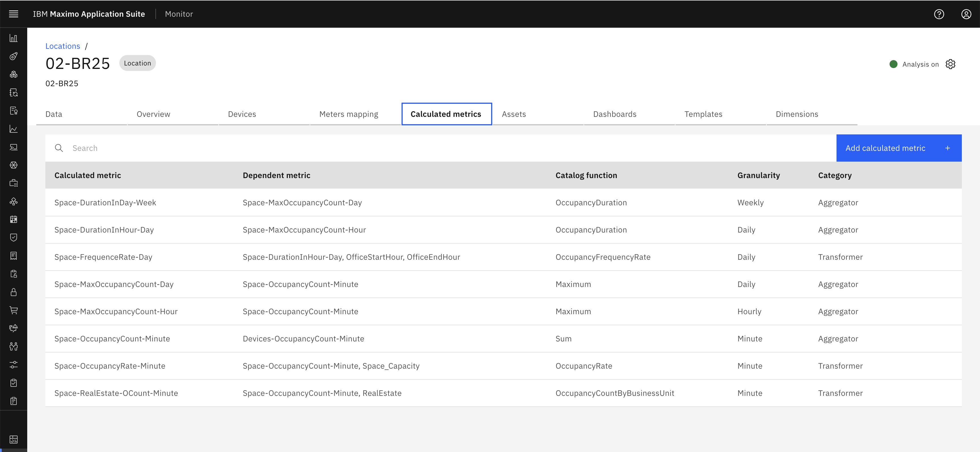Image resolution: width=980 pixels, height=452 pixels.
Task: Click the search magnifier icon
Action: point(59,148)
